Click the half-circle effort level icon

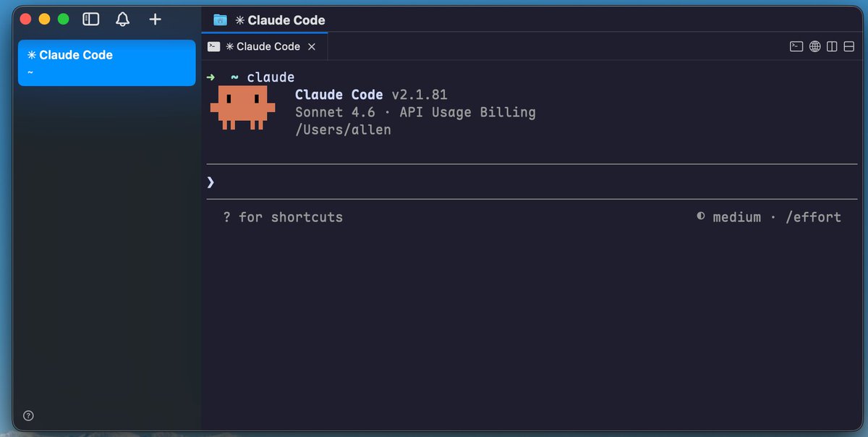(x=700, y=216)
